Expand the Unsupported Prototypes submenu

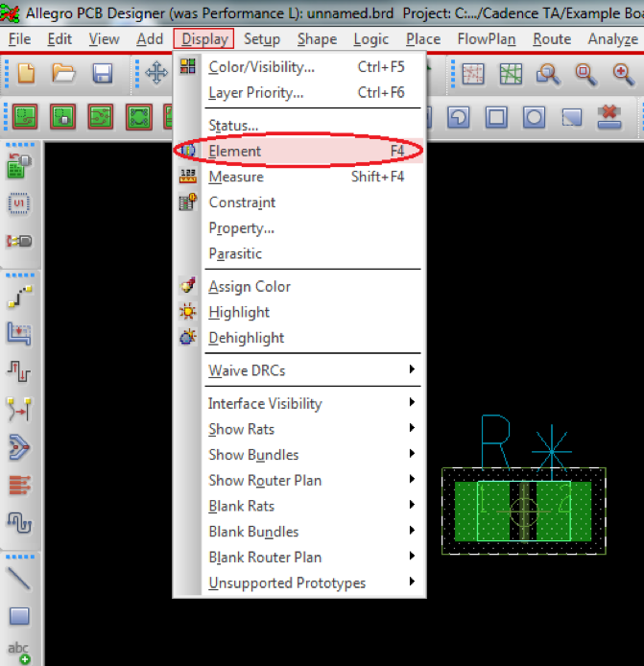[x=299, y=583]
